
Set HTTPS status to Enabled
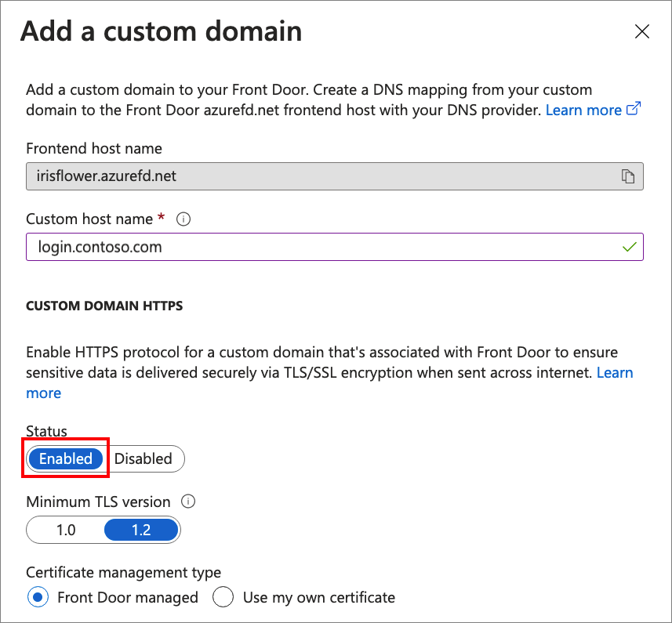point(66,458)
